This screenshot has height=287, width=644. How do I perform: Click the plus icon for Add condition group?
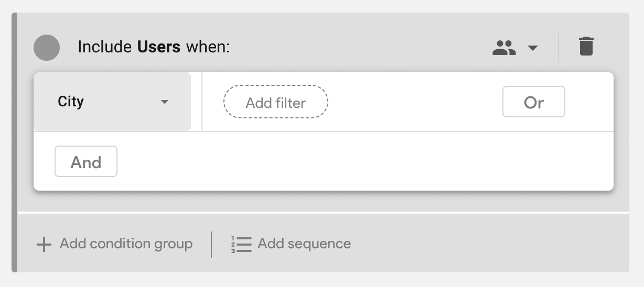pos(44,244)
